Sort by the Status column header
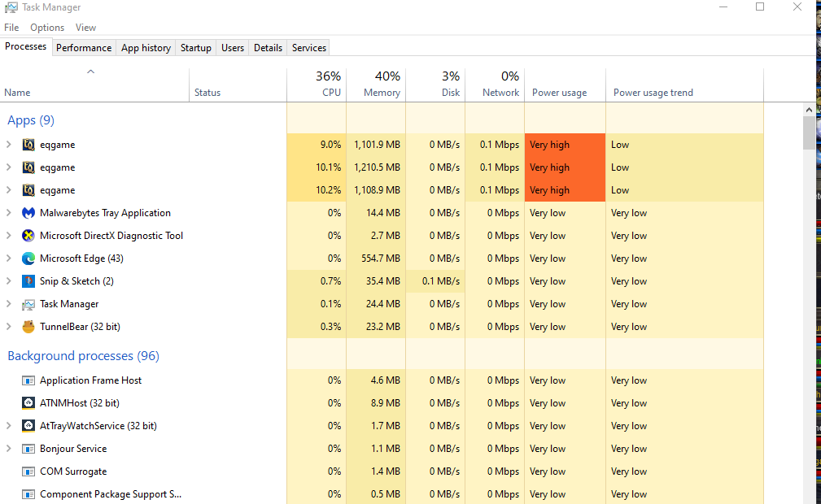Screen dimensions: 821x504 (x=238, y=85)
